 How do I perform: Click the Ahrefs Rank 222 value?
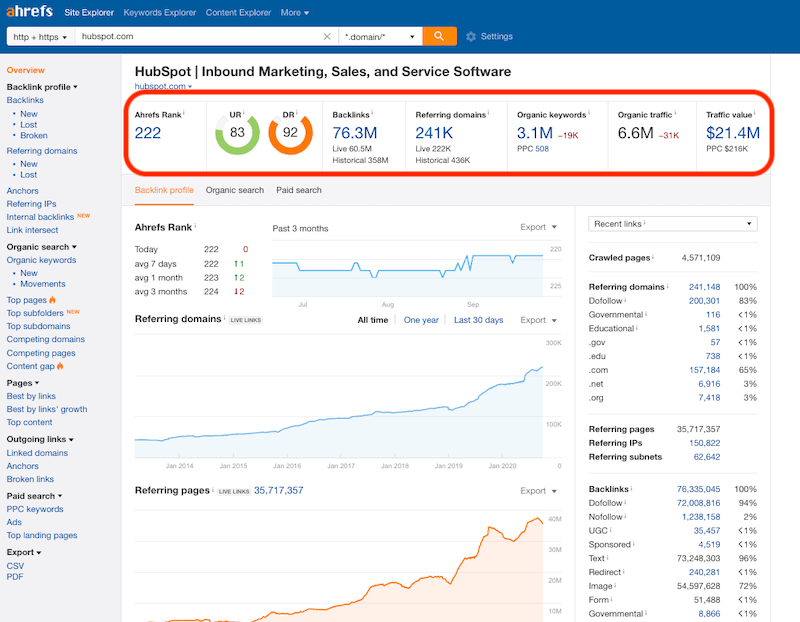[x=148, y=133]
